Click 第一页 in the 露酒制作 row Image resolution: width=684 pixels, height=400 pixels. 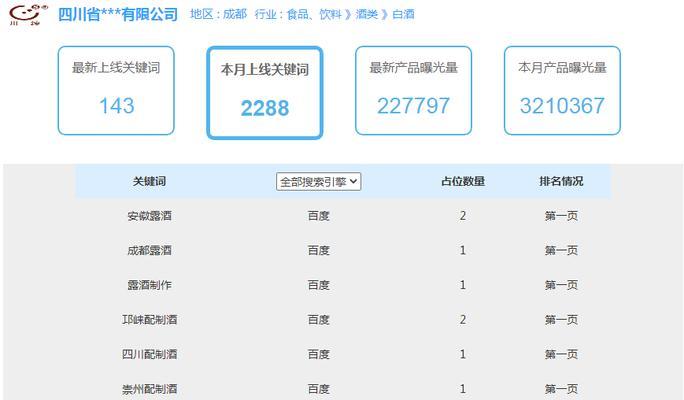(561, 285)
